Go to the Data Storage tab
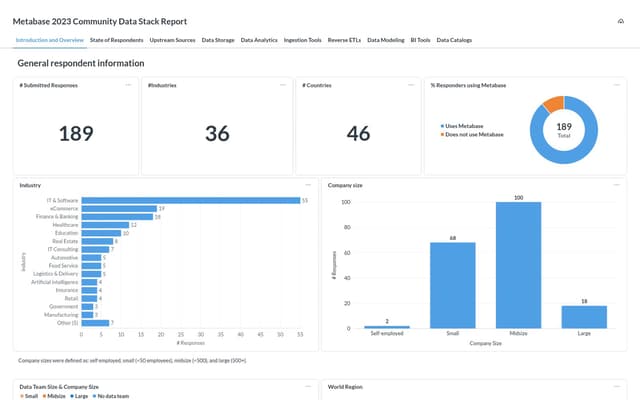This screenshot has height=400, width=640. coord(218,40)
